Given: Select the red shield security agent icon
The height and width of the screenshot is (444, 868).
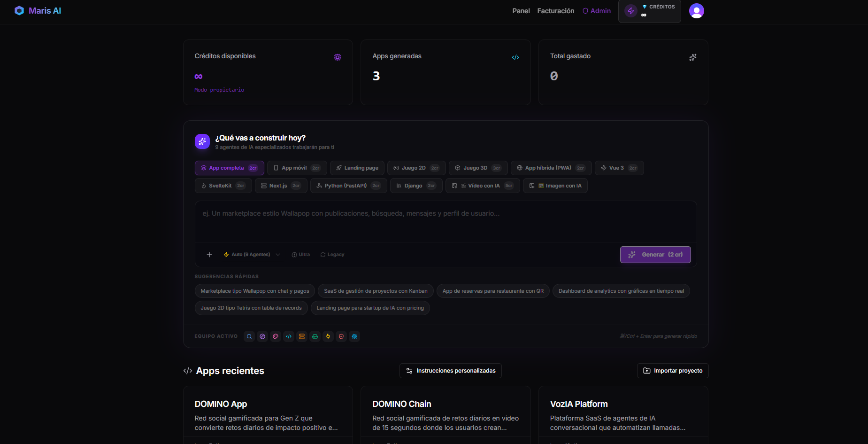Looking at the screenshot, I should click(x=341, y=336).
